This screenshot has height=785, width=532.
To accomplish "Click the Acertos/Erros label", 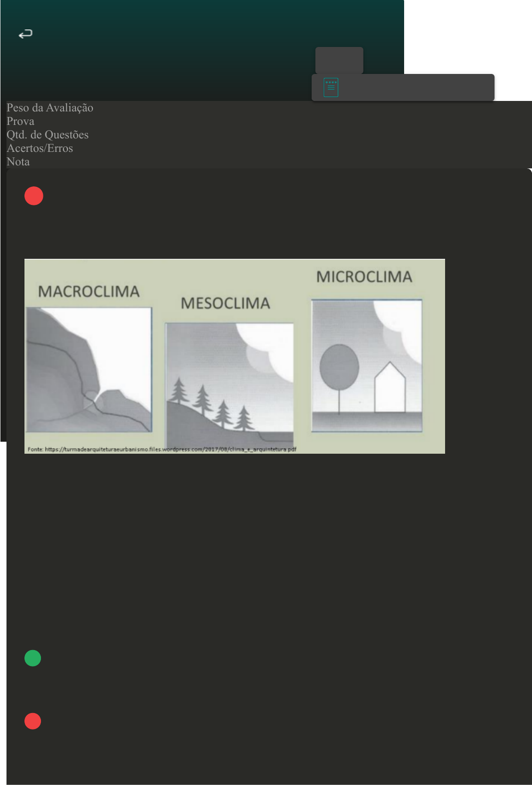I will (40, 148).
